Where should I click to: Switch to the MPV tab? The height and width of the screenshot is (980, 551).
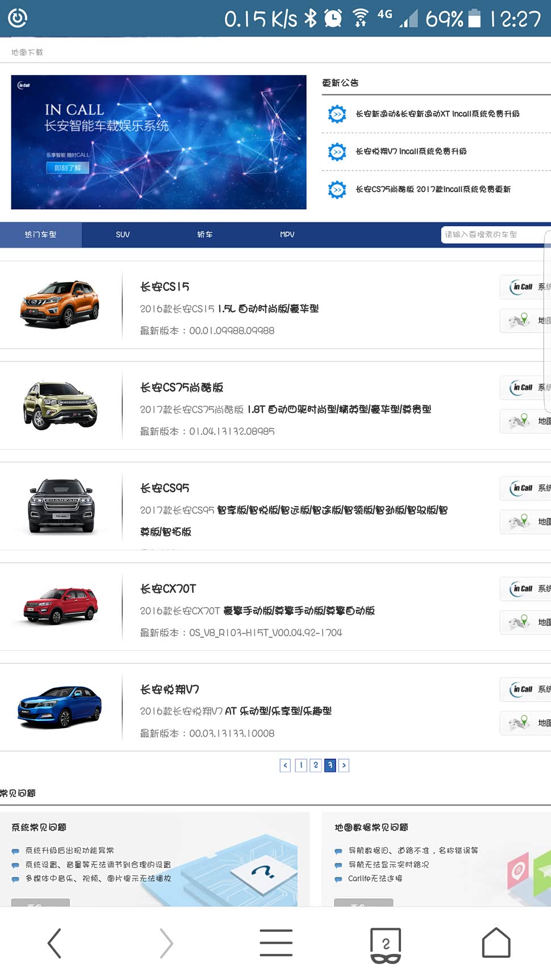287,235
